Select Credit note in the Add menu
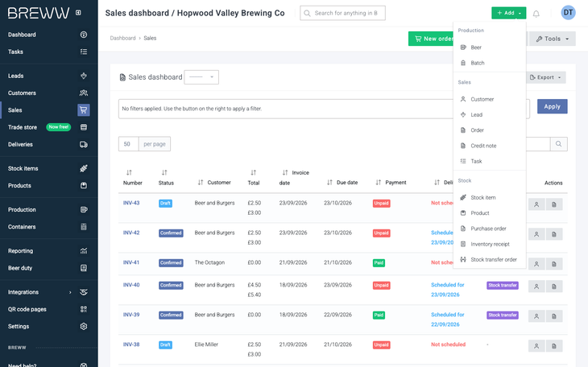Viewport: 588px width, 367px height. tap(490, 146)
